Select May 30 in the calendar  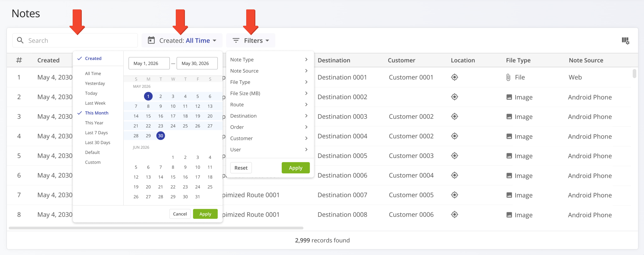coord(161,136)
